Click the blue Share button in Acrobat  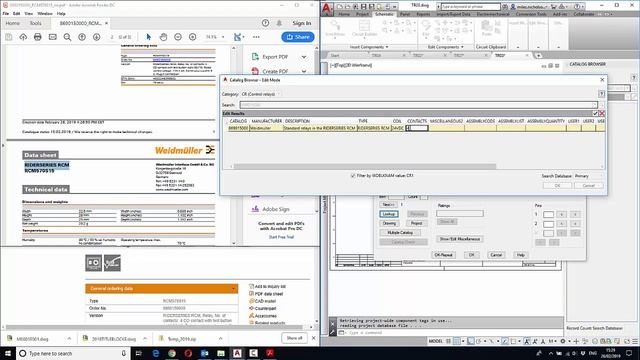(x=298, y=37)
